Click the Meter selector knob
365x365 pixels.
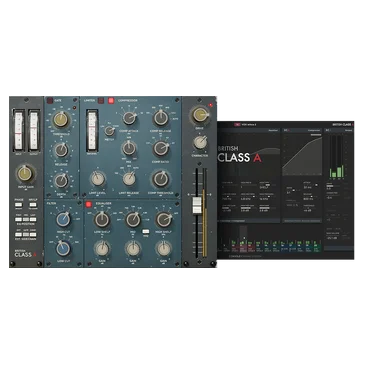(x=109, y=131)
